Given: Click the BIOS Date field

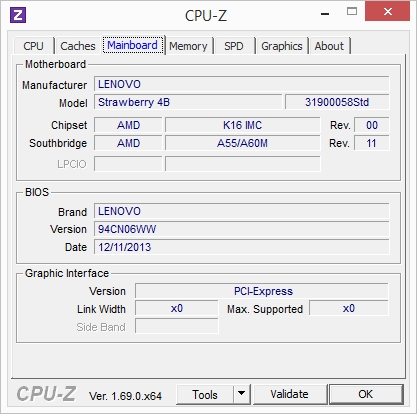Looking at the screenshot, I should [242, 247].
